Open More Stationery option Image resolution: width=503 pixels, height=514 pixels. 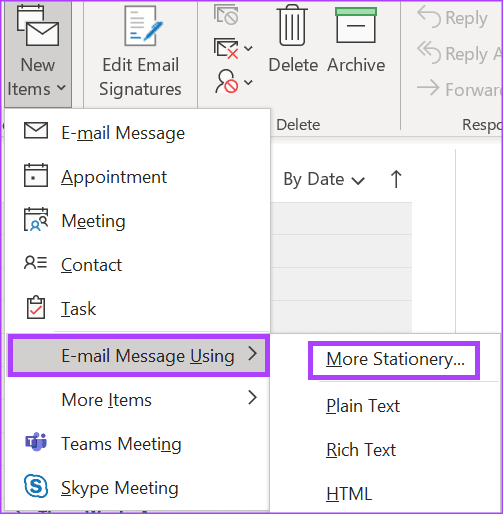coord(395,359)
